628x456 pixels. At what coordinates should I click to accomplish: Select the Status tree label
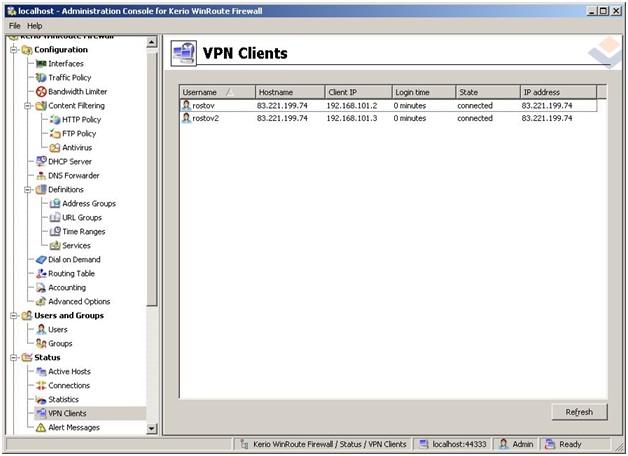pyautogui.click(x=47, y=358)
